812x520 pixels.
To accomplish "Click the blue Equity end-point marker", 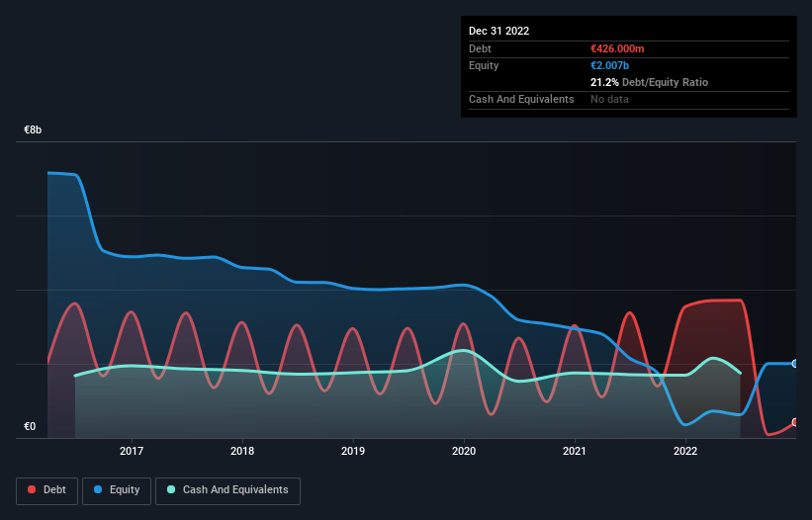I will coord(795,364).
